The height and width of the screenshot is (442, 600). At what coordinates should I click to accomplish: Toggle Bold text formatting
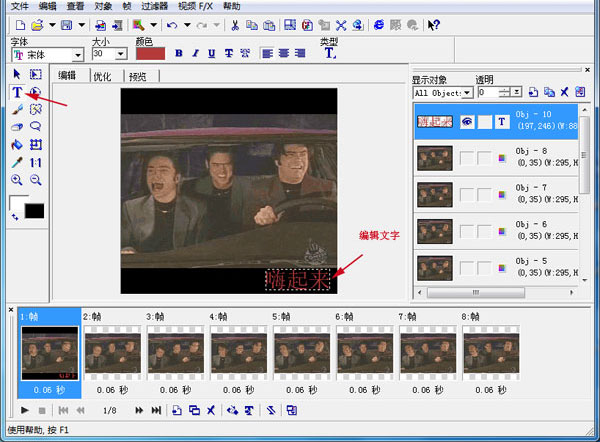point(179,54)
